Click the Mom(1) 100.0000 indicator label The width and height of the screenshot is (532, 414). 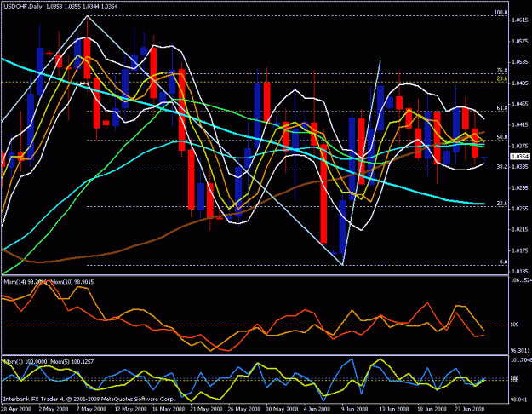[25, 362]
